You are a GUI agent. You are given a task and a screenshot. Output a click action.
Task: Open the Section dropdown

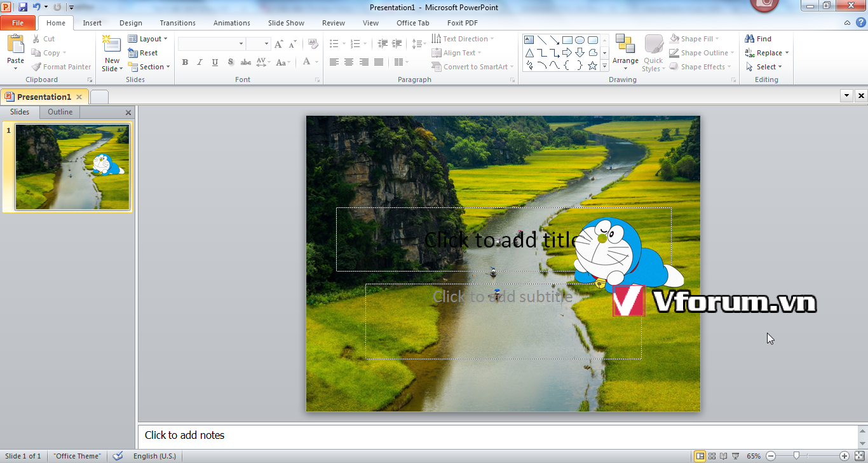pos(149,67)
